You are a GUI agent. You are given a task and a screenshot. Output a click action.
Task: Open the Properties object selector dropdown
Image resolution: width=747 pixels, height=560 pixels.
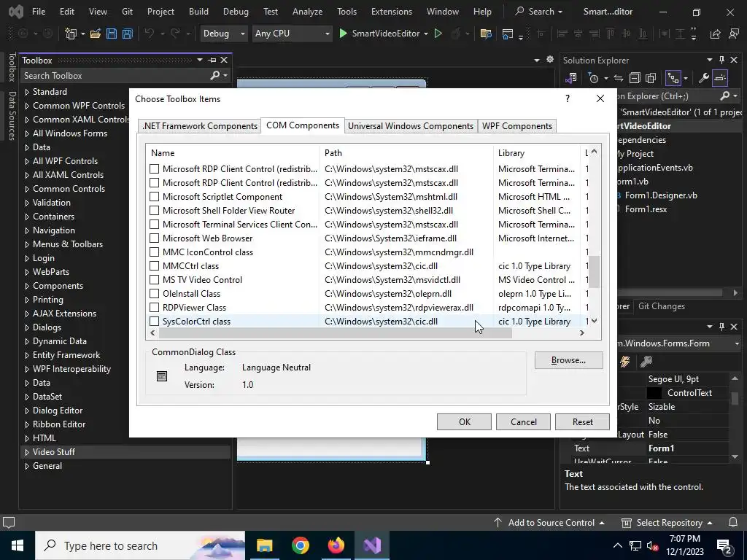737,343
